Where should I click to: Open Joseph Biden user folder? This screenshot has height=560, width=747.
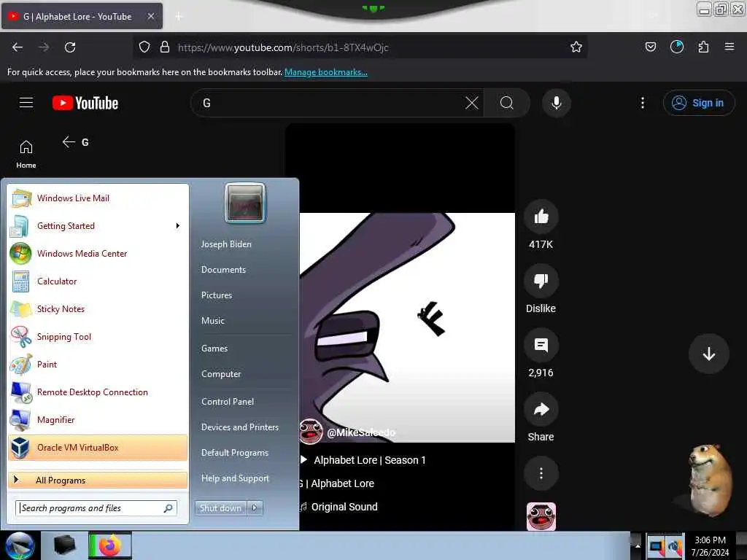tap(226, 244)
